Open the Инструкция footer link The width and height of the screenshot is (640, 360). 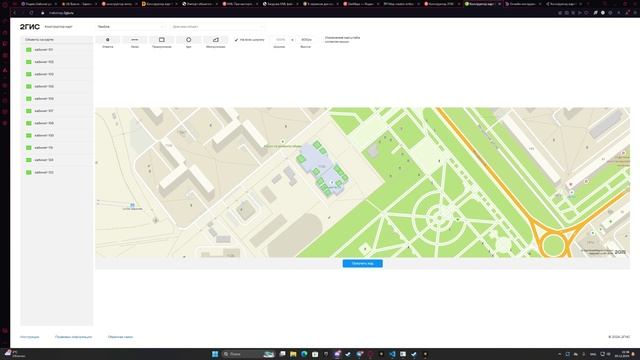point(30,337)
